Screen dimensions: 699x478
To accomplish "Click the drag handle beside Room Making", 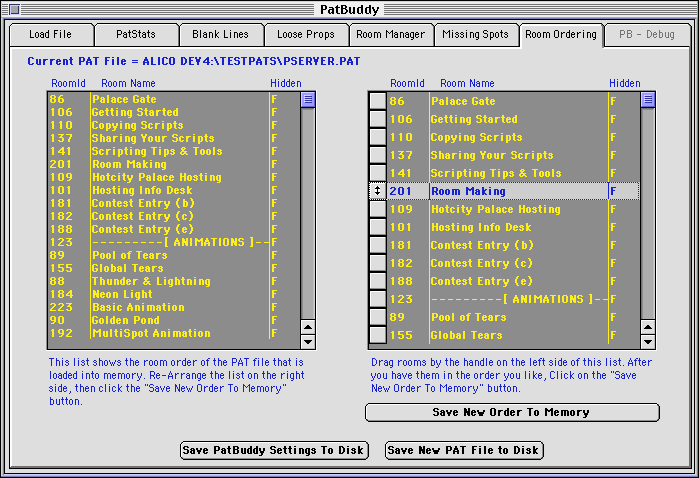I will click(x=377, y=191).
